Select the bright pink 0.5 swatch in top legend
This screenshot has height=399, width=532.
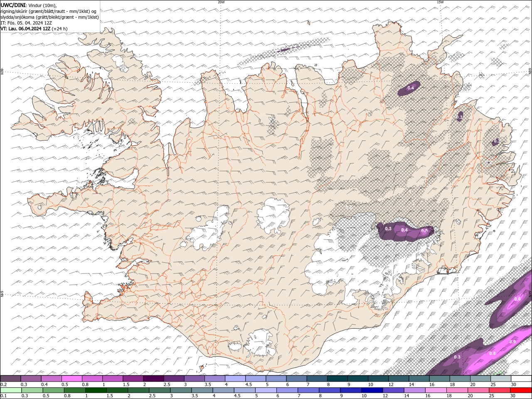point(71,379)
